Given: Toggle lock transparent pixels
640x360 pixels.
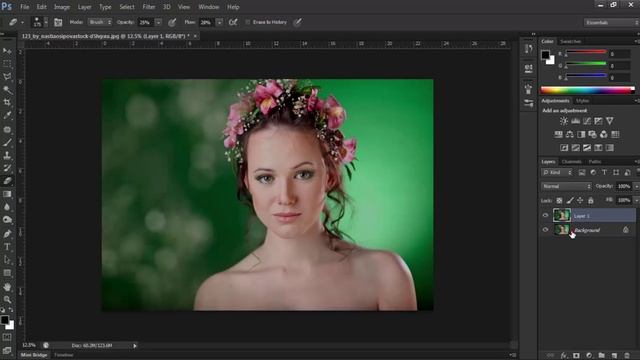Looking at the screenshot, I should (x=559, y=200).
